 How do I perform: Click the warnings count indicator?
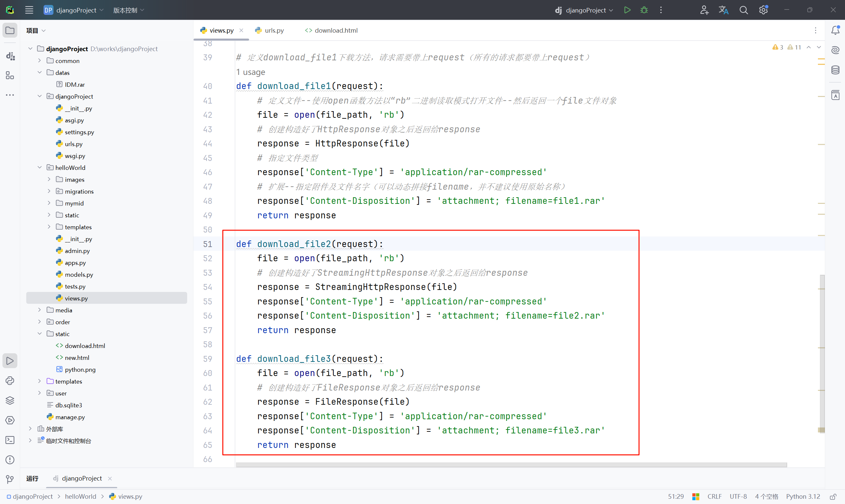pos(787,47)
